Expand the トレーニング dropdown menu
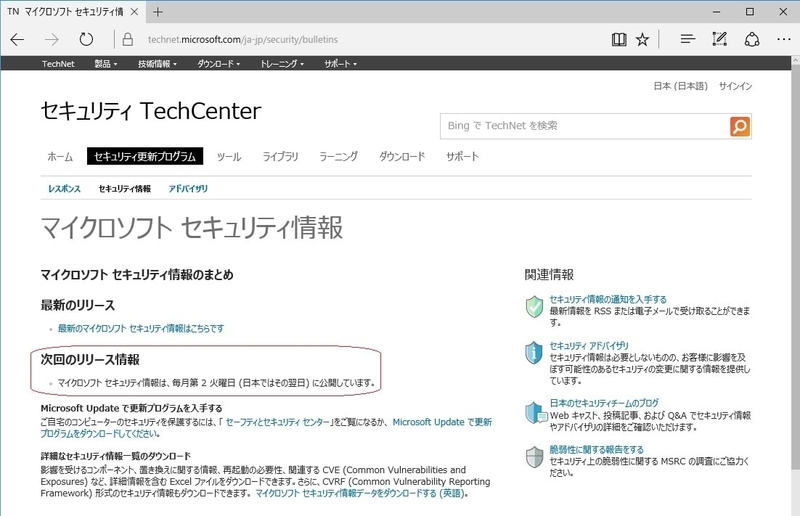Viewport: 800px width, 516px height. click(282, 64)
